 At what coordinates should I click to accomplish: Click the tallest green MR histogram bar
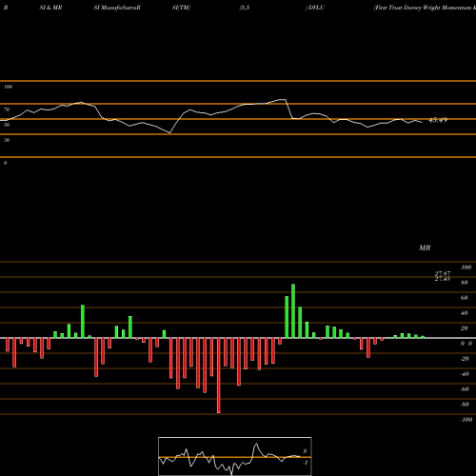[293, 311]
